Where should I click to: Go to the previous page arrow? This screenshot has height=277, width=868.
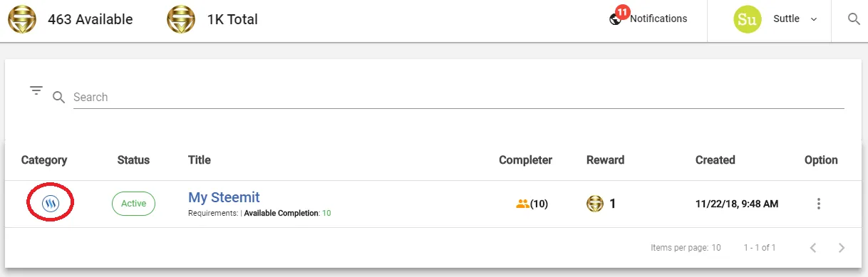[x=812, y=248]
